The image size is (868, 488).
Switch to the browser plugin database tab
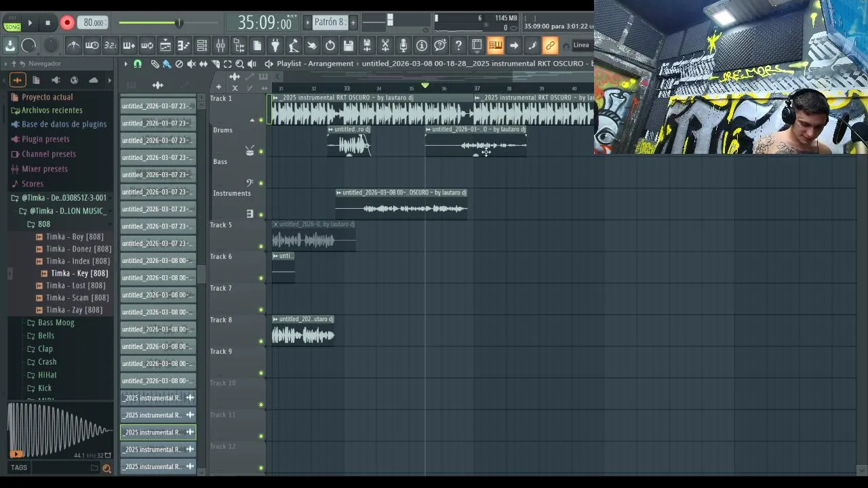(55, 80)
